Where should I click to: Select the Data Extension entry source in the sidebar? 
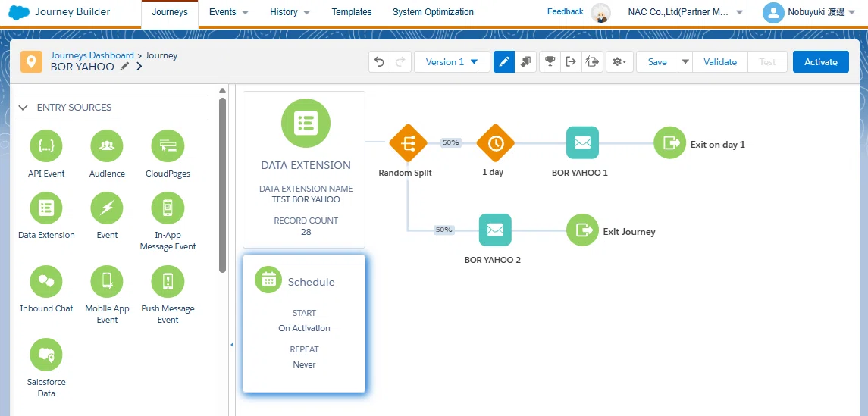46,208
